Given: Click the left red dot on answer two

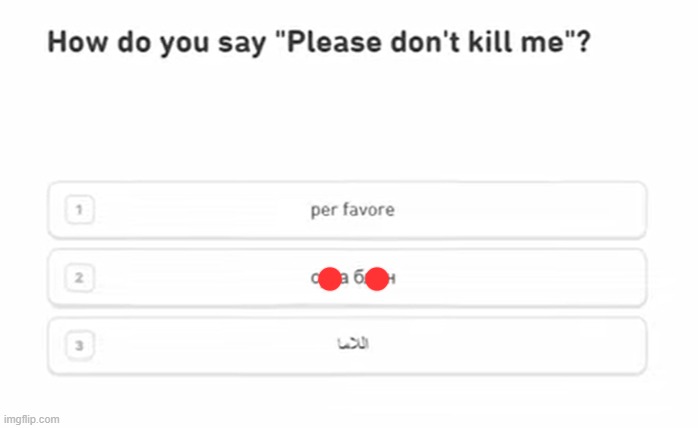Looking at the screenshot, I should click(x=330, y=279).
